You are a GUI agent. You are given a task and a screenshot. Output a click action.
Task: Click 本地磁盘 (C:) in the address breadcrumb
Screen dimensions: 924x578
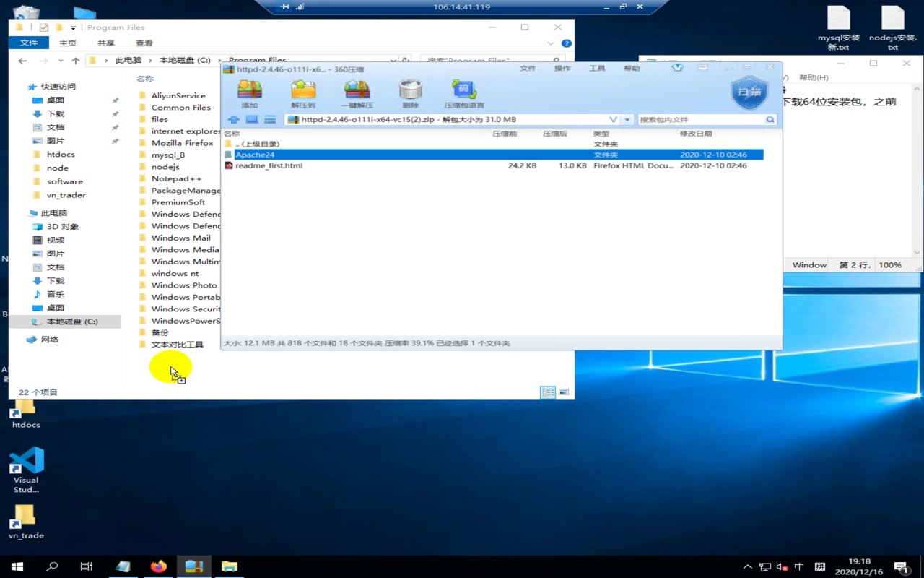coord(185,61)
